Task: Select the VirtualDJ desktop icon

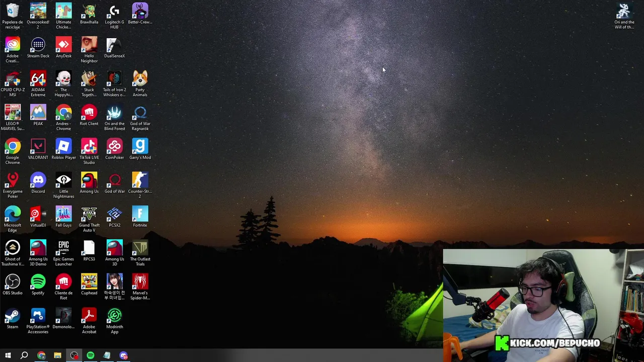Action: coord(38,217)
